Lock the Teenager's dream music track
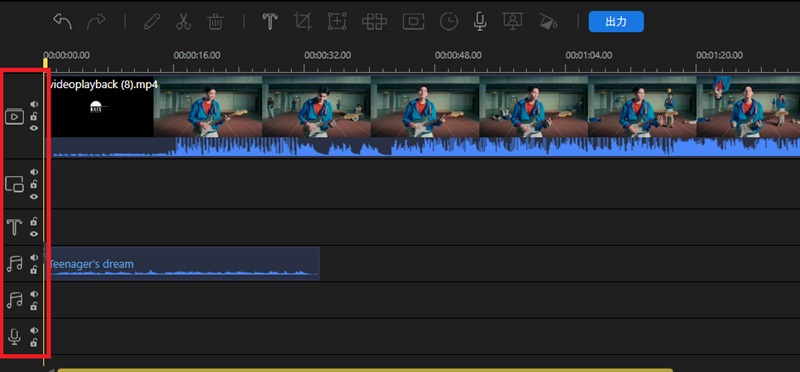The height and width of the screenshot is (372, 800). (x=34, y=270)
